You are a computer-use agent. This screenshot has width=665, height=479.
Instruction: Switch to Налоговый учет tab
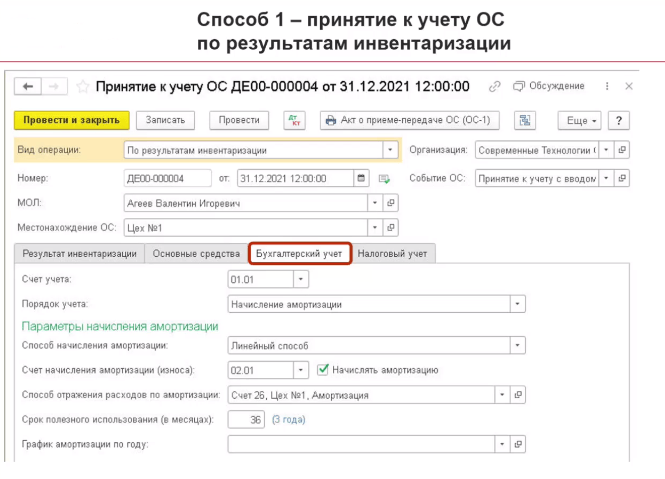[x=392, y=254]
